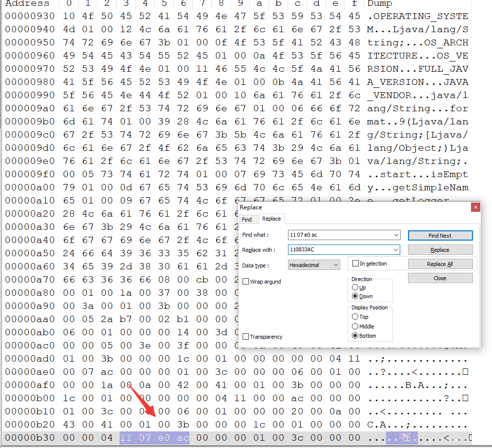
Task: Click dump text RSION...FULL_JAV
Action: 418,69
